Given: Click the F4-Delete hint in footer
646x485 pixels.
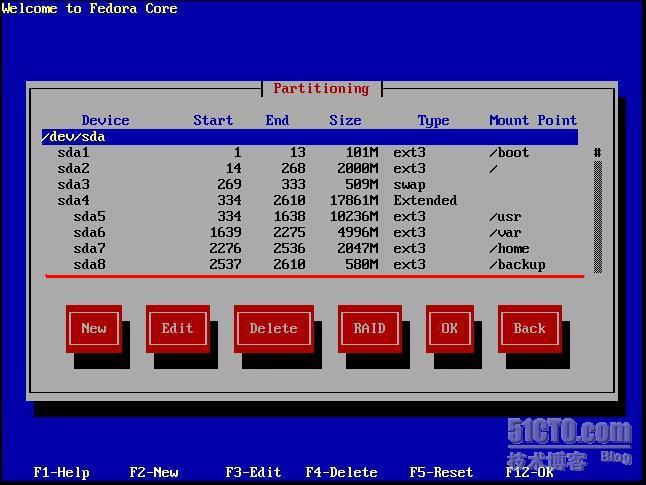Looking at the screenshot, I should pyautogui.click(x=342, y=472).
